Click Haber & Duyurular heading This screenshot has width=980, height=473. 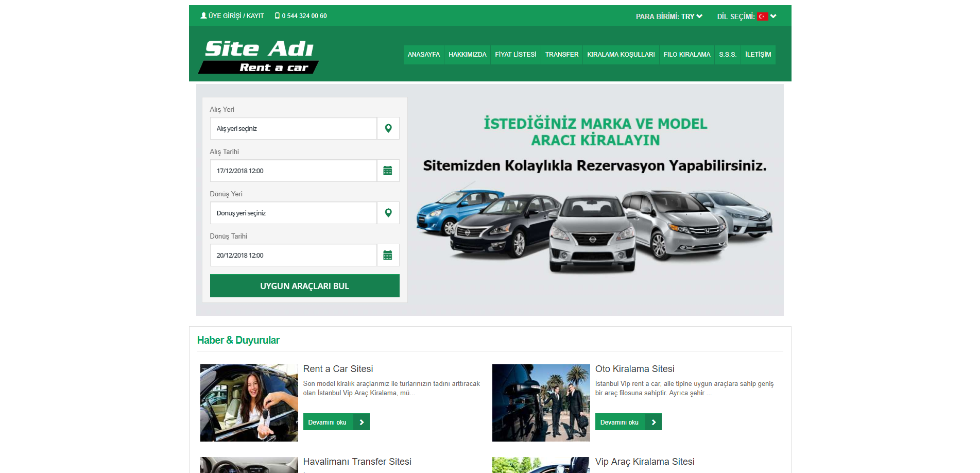[238, 340]
